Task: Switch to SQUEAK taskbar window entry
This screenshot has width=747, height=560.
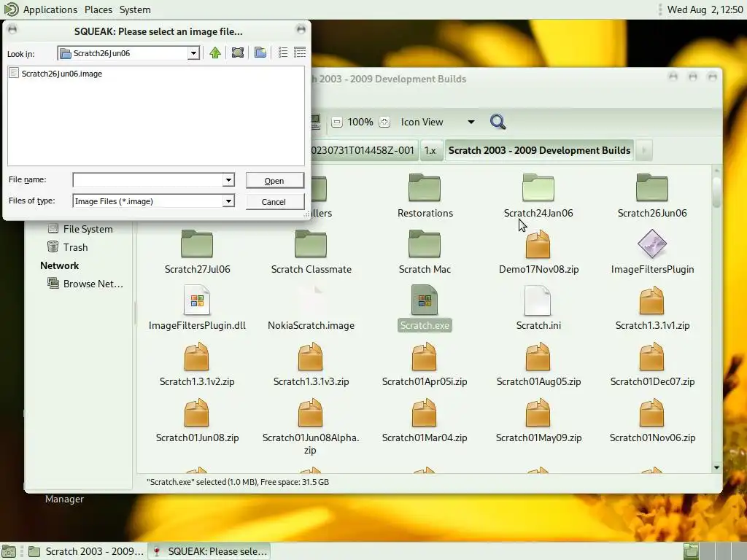Action: [209, 551]
